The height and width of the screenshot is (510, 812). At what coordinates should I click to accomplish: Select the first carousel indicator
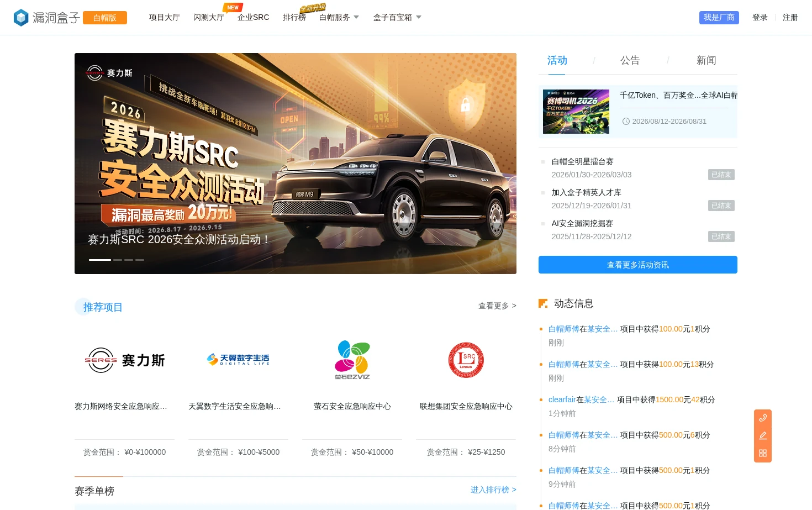tap(100, 260)
